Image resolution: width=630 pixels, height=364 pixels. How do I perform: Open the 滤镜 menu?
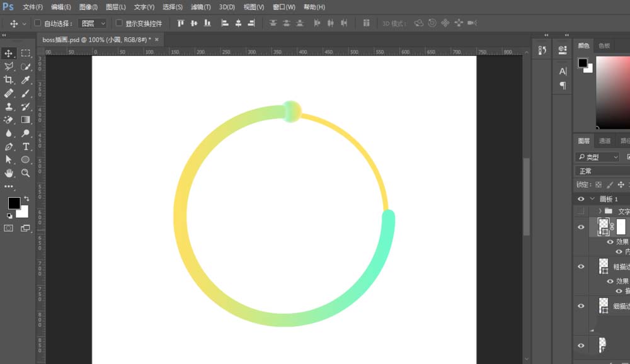pyautogui.click(x=199, y=7)
